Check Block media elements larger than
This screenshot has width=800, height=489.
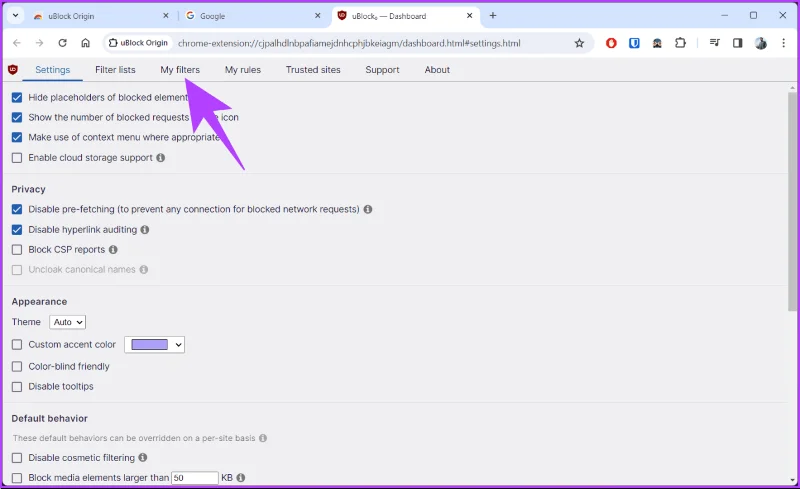(x=17, y=478)
